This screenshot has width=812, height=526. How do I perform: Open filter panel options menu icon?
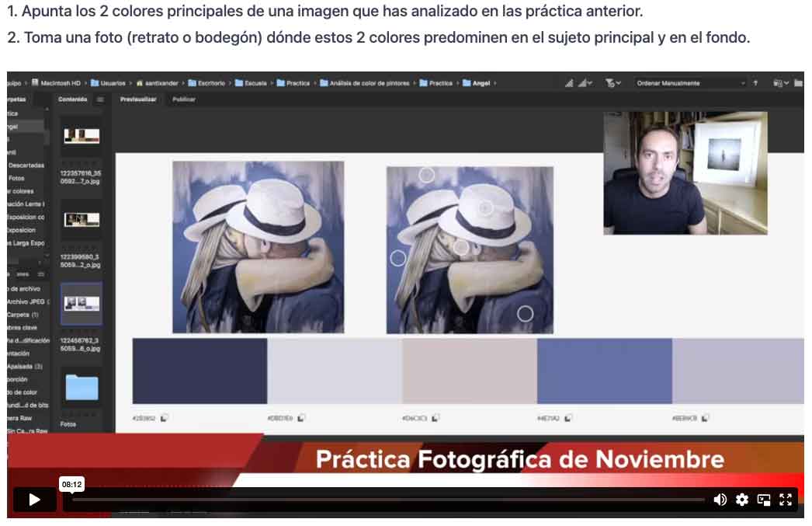[41, 274]
